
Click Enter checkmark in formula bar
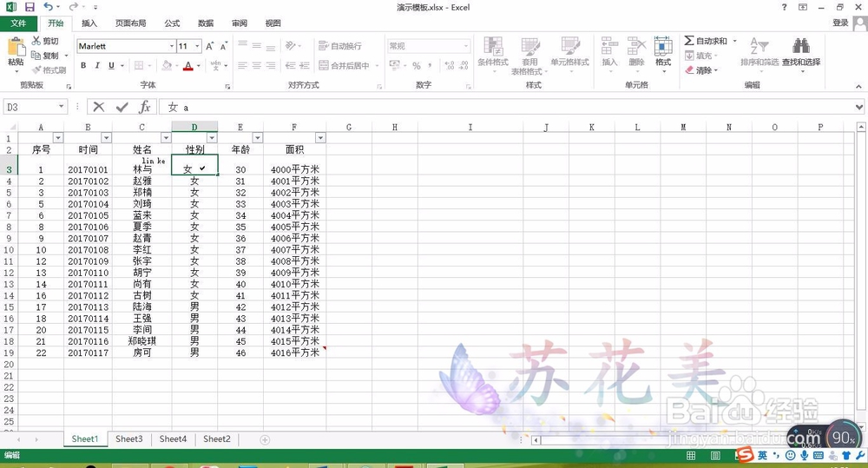tap(122, 107)
